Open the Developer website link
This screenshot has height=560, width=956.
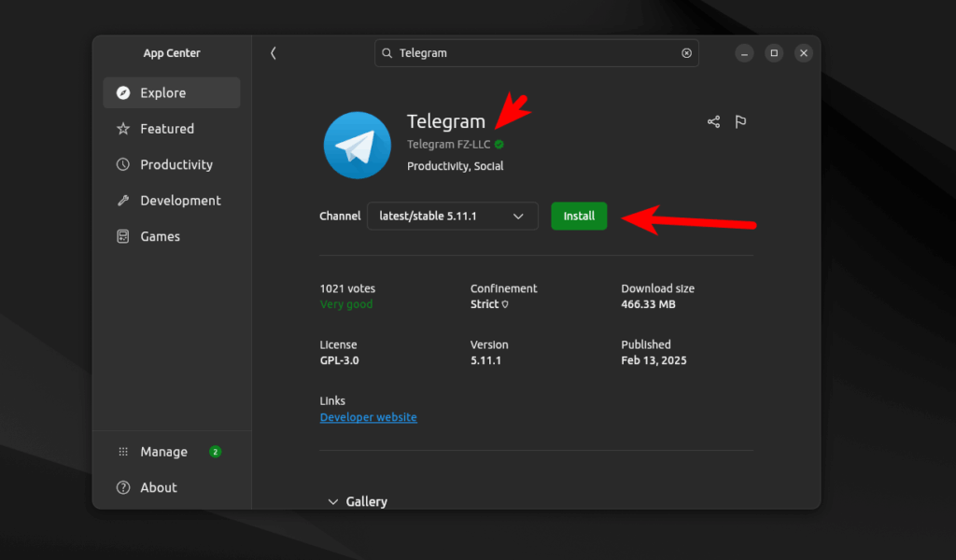click(x=368, y=417)
